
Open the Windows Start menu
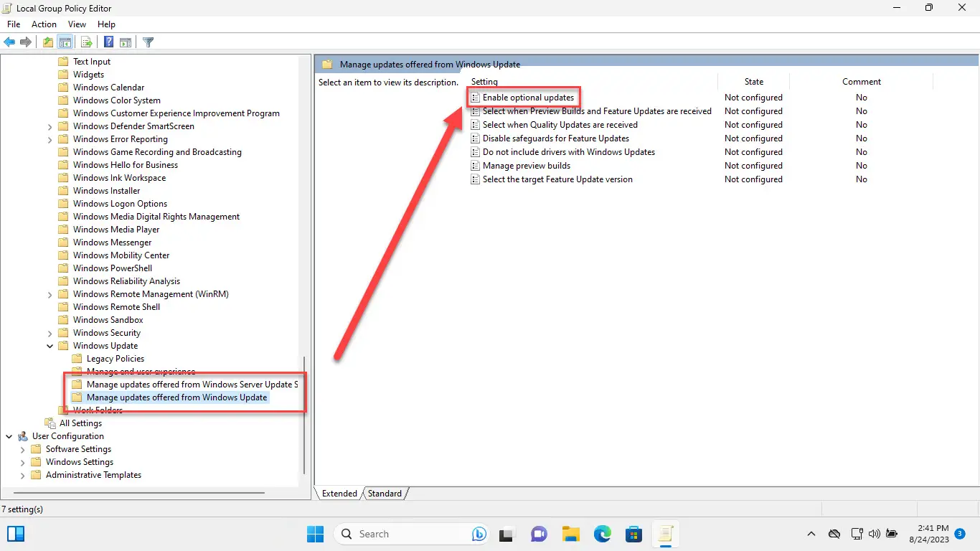point(315,534)
